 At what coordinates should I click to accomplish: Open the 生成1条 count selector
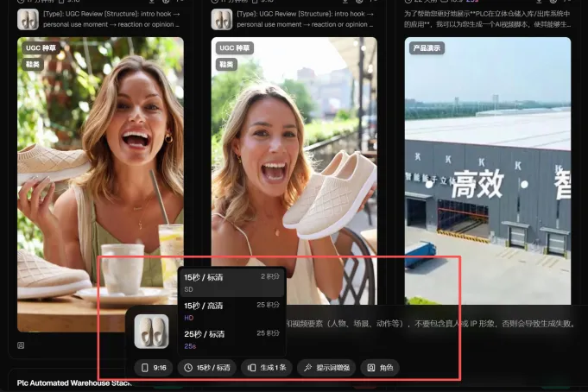tap(267, 367)
